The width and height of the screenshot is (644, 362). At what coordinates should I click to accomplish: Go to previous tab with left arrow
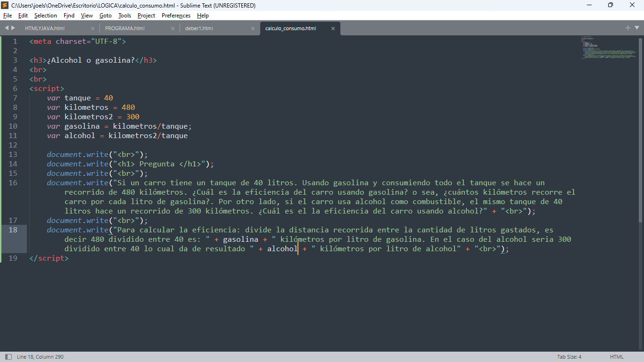(7, 28)
